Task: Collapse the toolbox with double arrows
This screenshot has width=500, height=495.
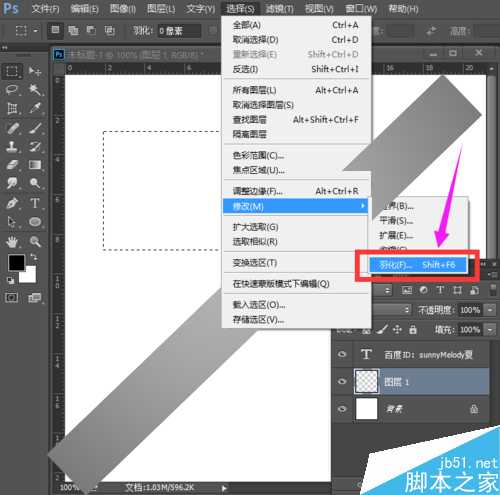Action: [x=5, y=48]
